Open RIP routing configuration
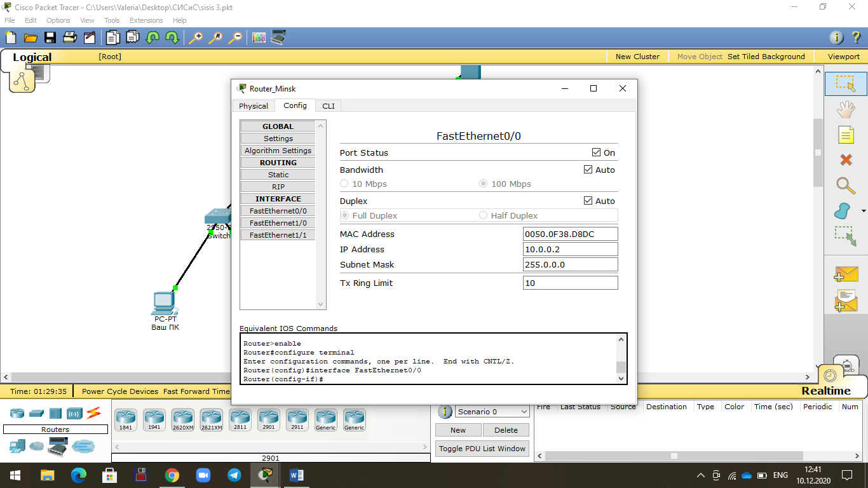Image resolution: width=868 pixels, height=488 pixels. pos(278,187)
